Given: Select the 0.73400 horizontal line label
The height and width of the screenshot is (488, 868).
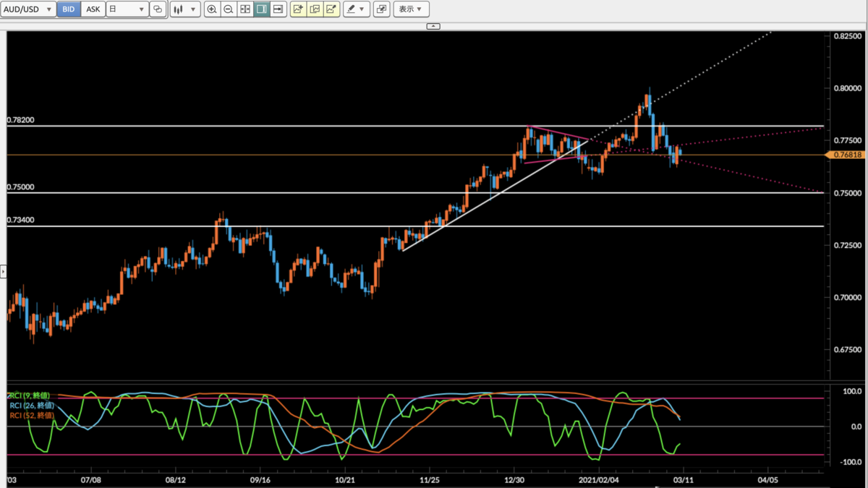Looking at the screenshot, I should coord(20,220).
